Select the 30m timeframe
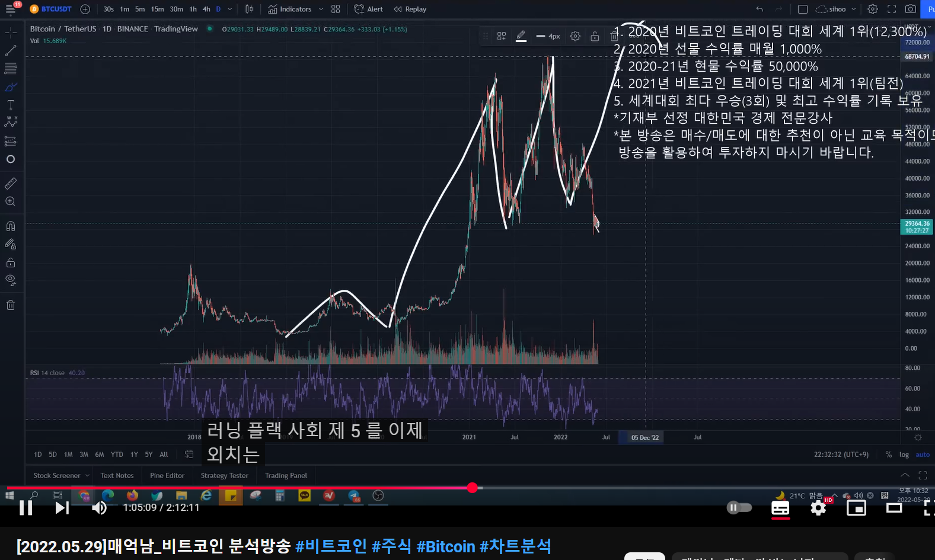The width and height of the screenshot is (935, 560). (x=177, y=9)
